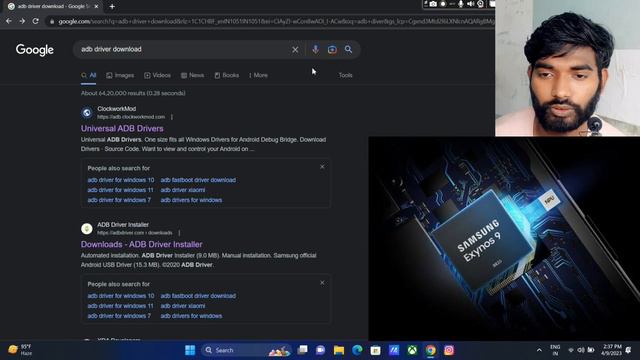Open adb drivers for windows in second box
This screenshot has width=640, height=360.
pyautogui.click(x=191, y=316)
